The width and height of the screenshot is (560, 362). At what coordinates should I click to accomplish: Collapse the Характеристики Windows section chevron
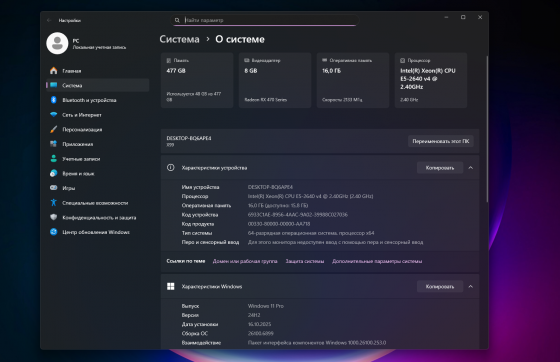click(471, 286)
